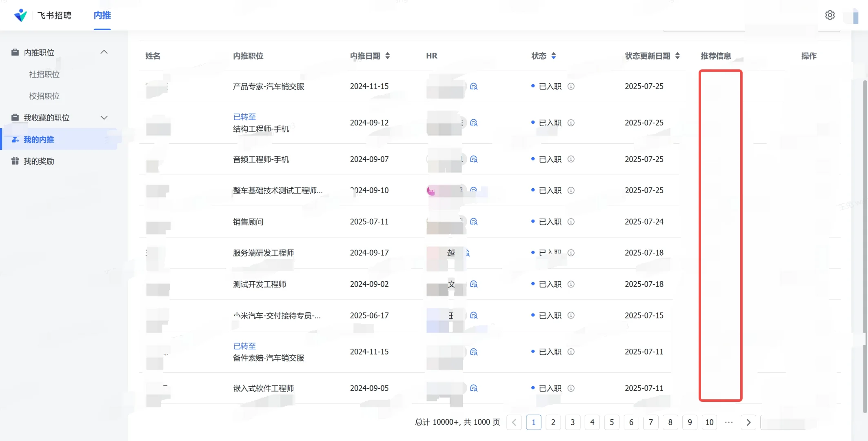Go to page 2

[553, 422]
